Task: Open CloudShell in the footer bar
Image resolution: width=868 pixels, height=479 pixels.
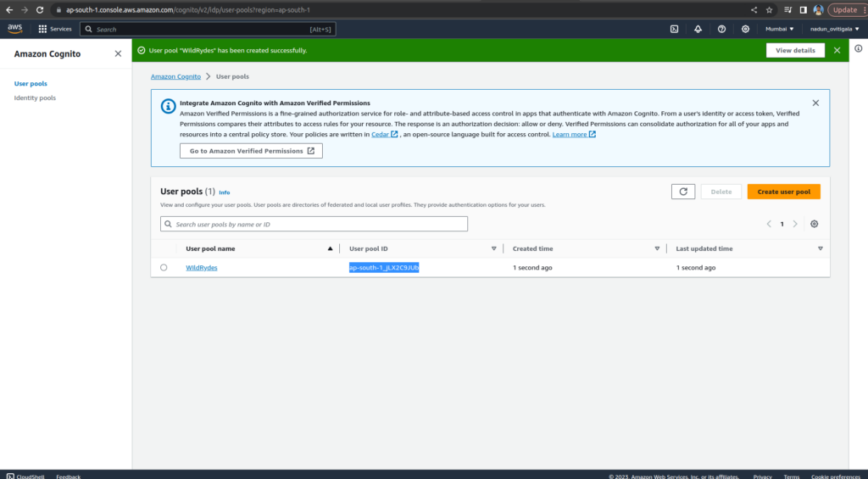Action: (x=25, y=476)
